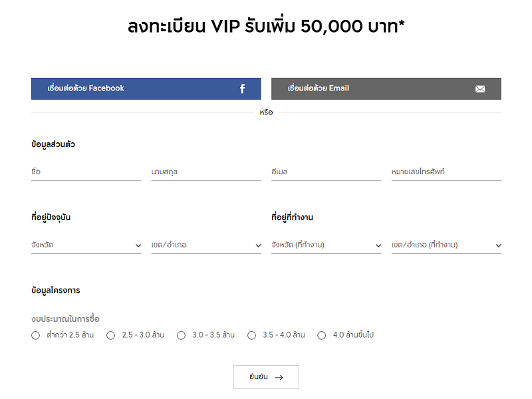Focus the ชื่อ first name field
This screenshot has width=532, height=399.
pyautogui.click(x=86, y=172)
